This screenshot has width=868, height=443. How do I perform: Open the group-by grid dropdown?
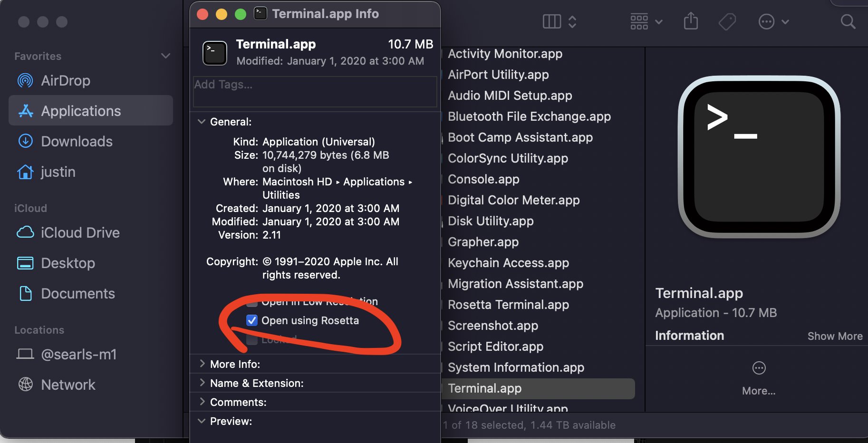pyautogui.click(x=646, y=22)
